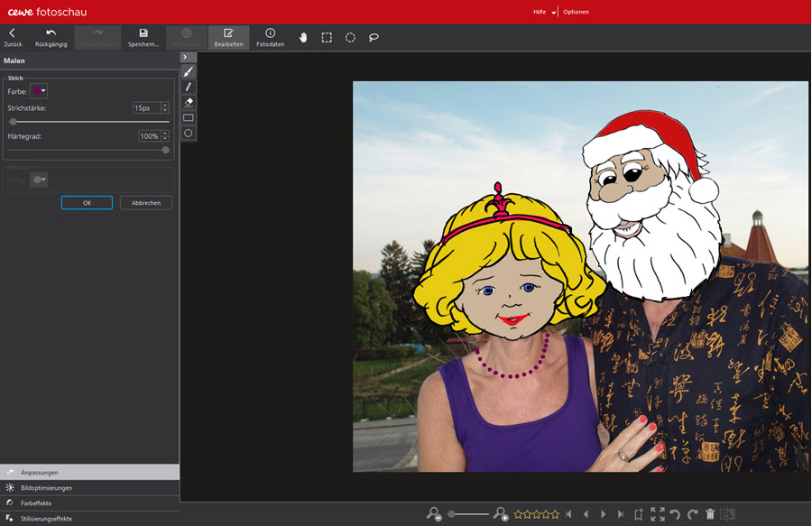
Task: Adjust the Härtegrad slider handle
Action: tap(165, 150)
